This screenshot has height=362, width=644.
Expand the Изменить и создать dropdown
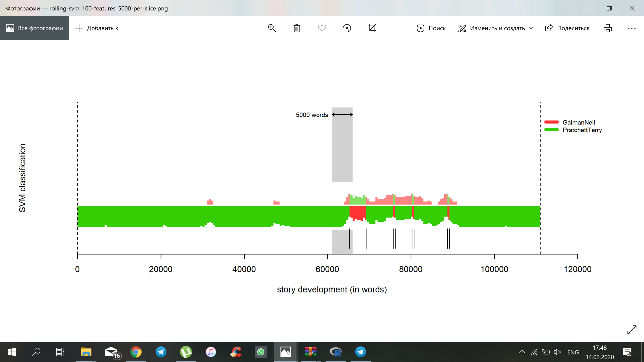click(x=496, y=28)
